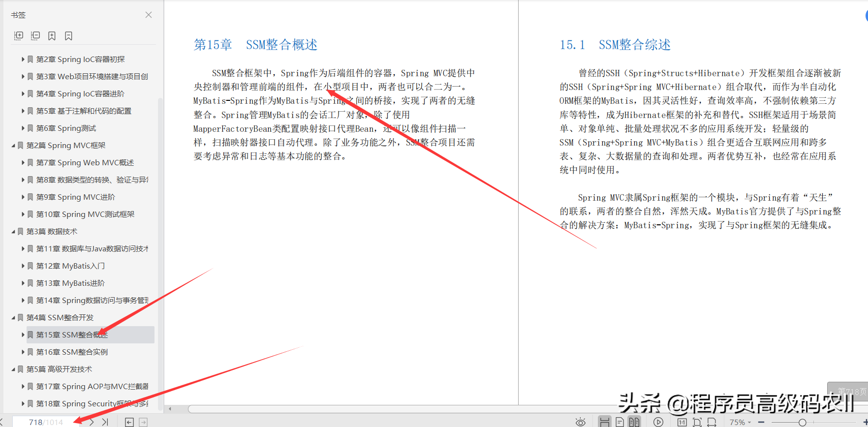Viewport: 868px width, 427px height.
Task: Go forward to next view
Action: pyautogui.click(x=143, y=422)
